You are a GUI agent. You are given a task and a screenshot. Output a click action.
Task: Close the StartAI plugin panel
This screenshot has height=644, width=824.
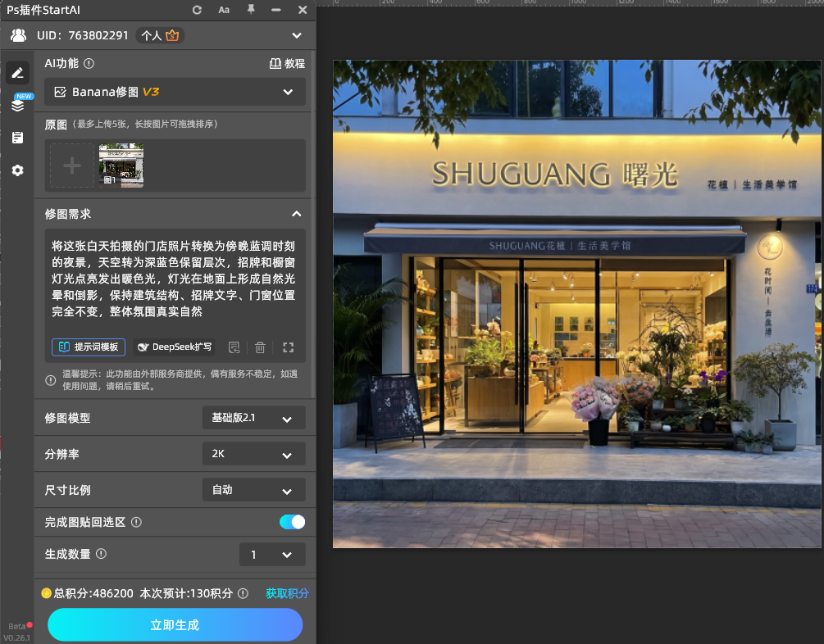pyautogui.click(x=303, y=10)
